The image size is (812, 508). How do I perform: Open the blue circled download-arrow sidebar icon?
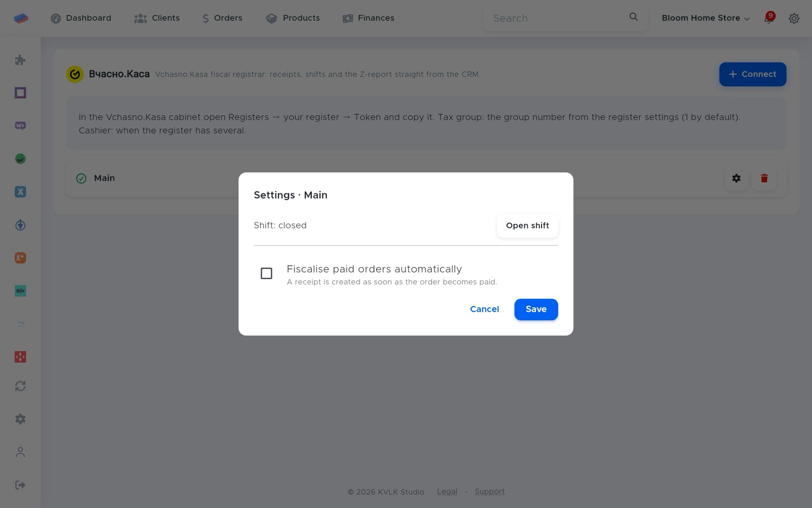point(20,225)
